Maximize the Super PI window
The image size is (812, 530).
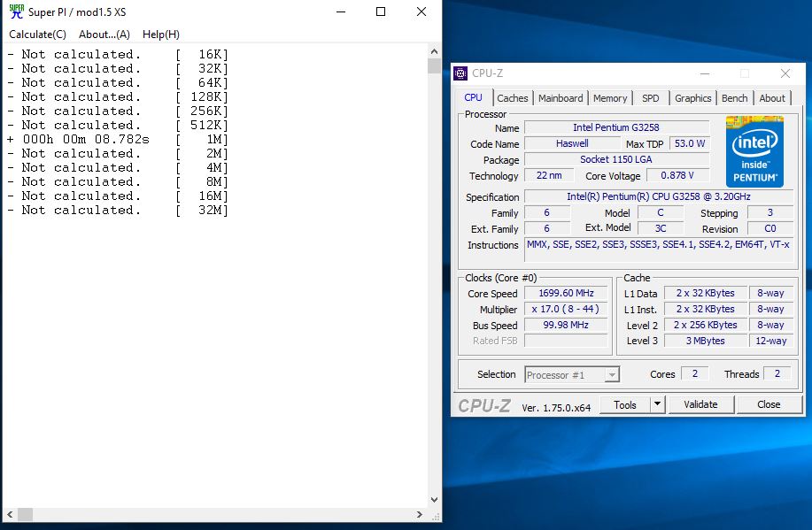click(381, 12)
